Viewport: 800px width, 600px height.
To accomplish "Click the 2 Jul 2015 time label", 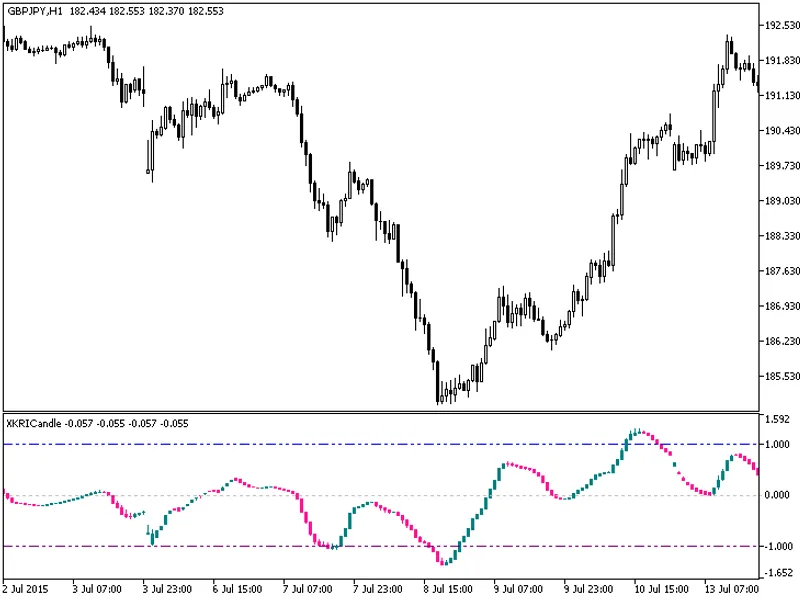I will [x=26, y=589].
